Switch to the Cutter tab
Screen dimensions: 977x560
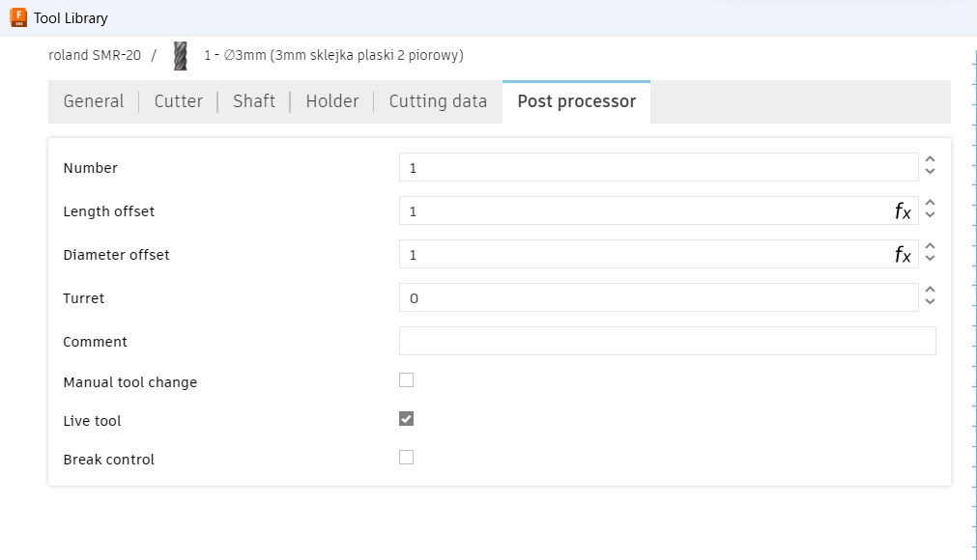[x=178, y=101]
